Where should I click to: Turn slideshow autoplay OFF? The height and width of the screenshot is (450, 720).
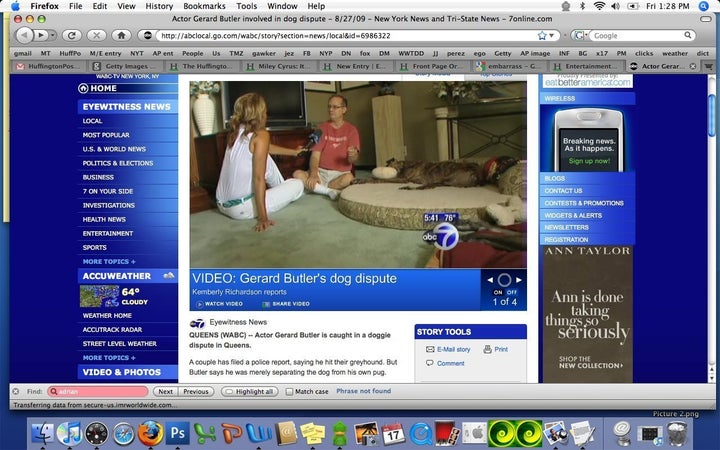512,292
